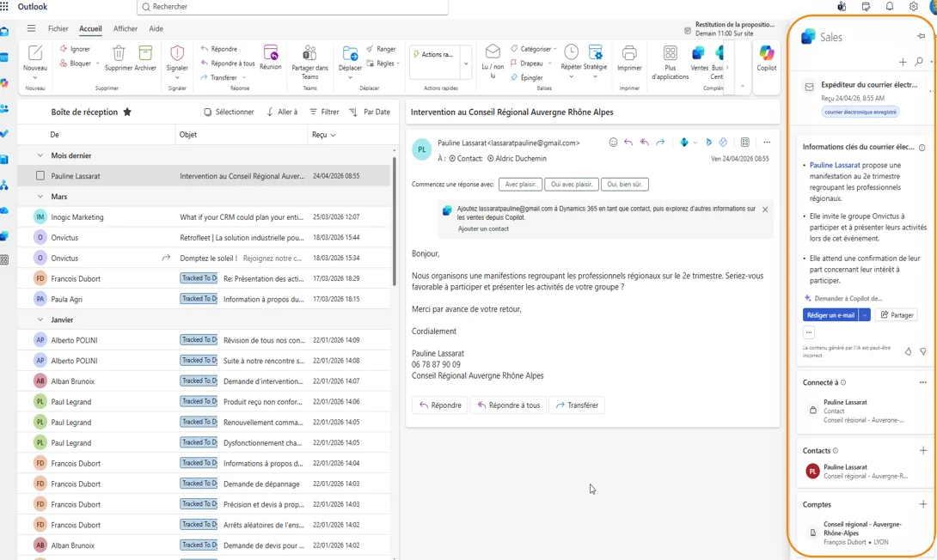
Task: Click the settings gear in title bar
Action: (x=914, y=7)
